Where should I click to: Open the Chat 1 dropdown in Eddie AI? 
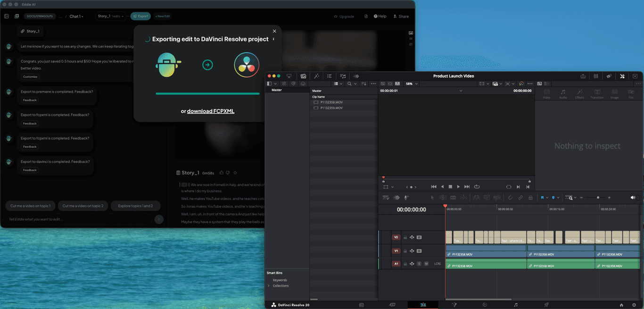pos(76,17)
